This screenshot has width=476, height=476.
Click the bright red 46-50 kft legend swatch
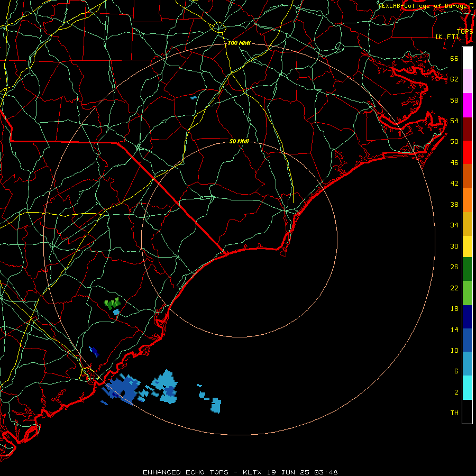[x=467, y=152]
